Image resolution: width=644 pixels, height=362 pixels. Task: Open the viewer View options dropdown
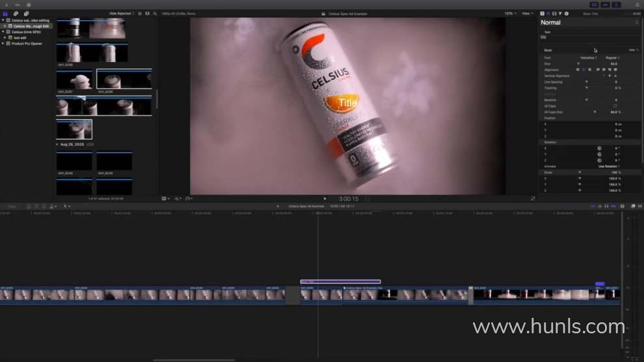[x=527, y=14]
